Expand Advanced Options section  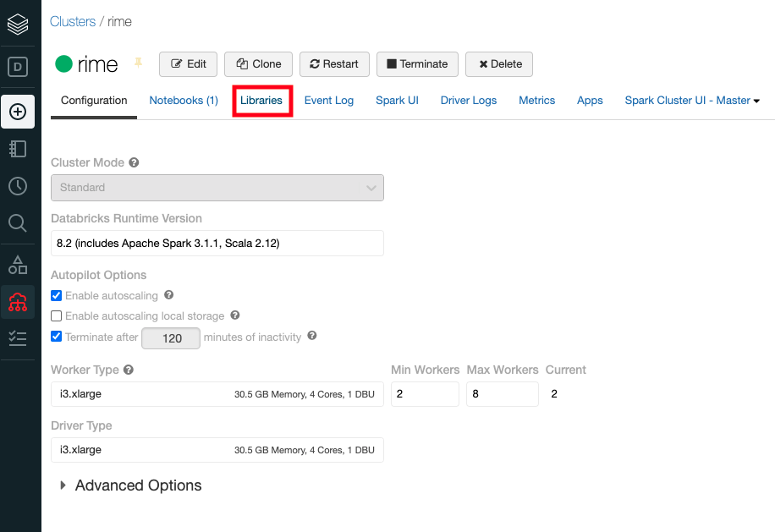tap(131, 485)
